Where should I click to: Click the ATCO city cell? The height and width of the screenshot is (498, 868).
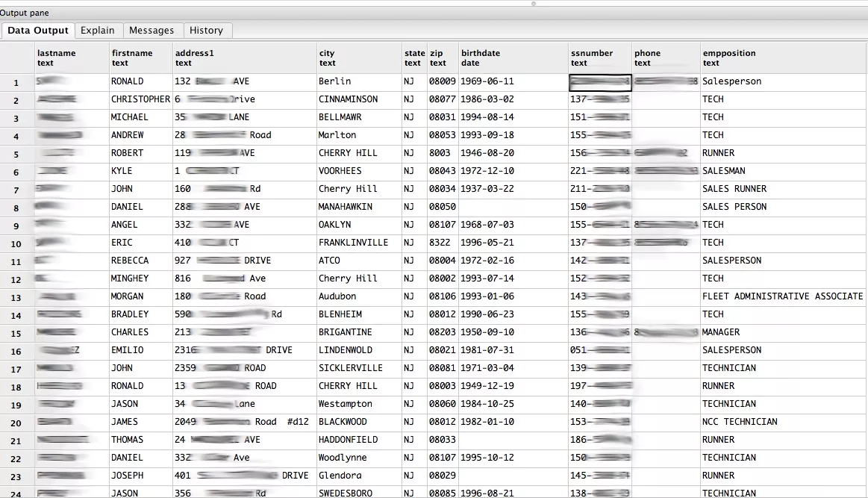(359, 261)
